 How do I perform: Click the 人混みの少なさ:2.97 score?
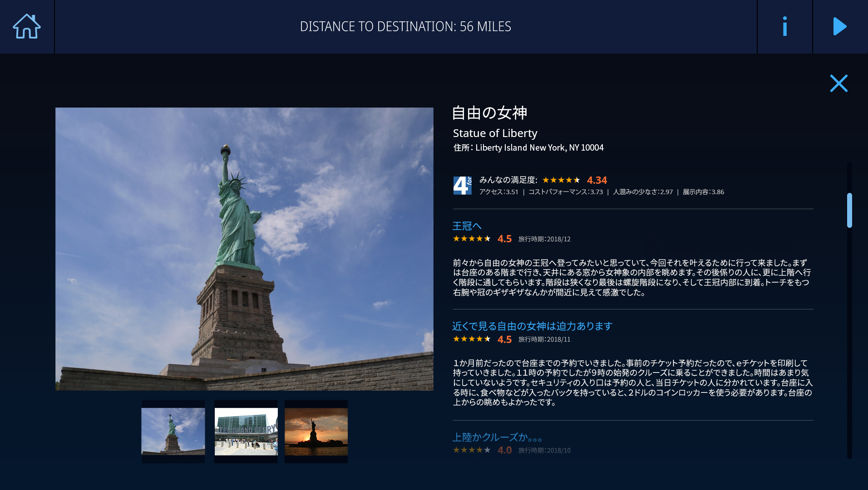click(x=643, y=192)
